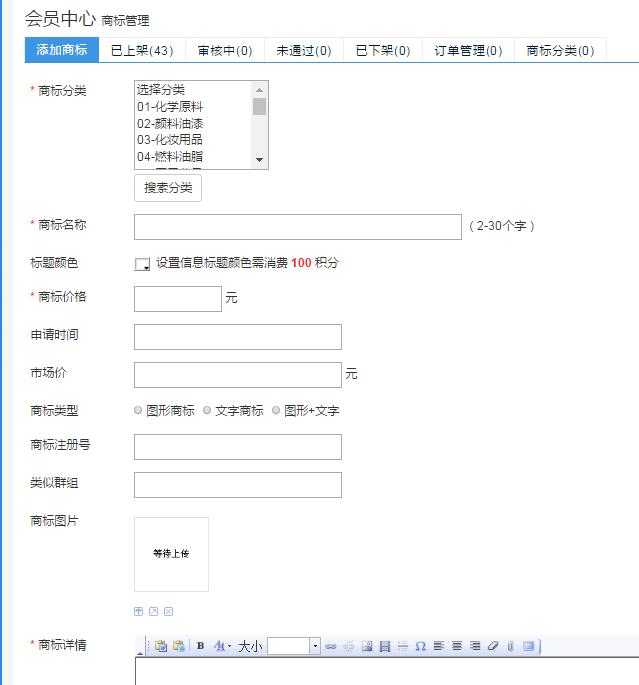Click the preview image arrow icon

153,611
